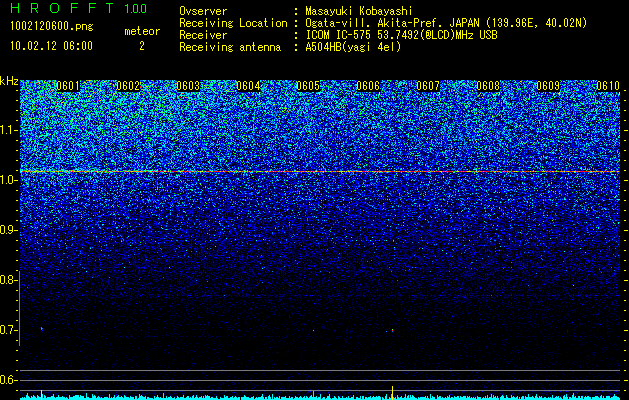The image size is (629, 400).
Task: Click the meteor echo dot just before 0601
Action: 41,329
